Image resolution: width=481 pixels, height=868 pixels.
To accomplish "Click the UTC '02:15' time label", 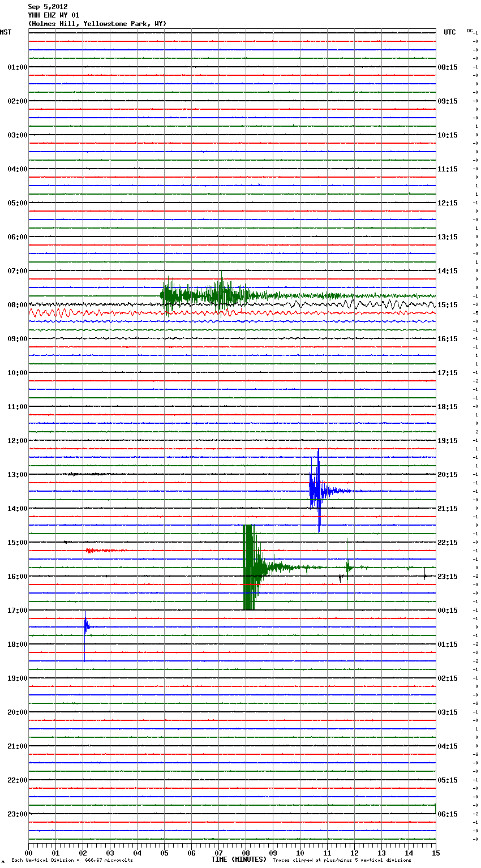I will click(x=448, y=678).
